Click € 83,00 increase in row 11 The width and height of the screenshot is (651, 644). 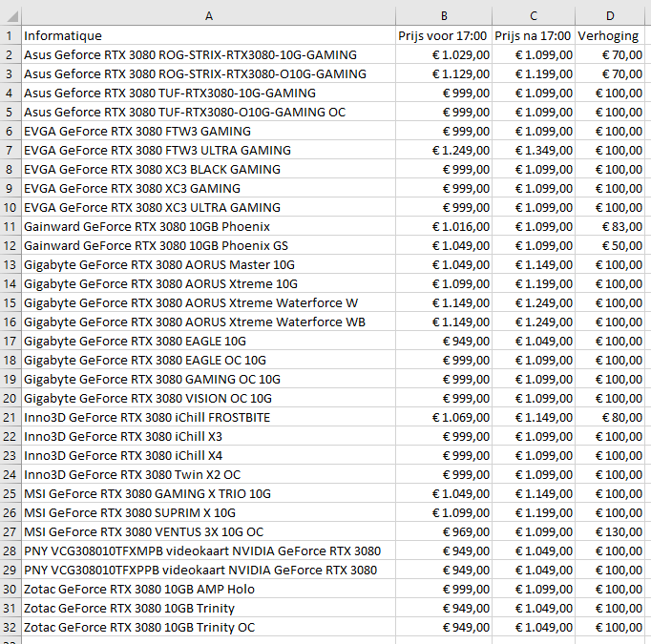610,226
